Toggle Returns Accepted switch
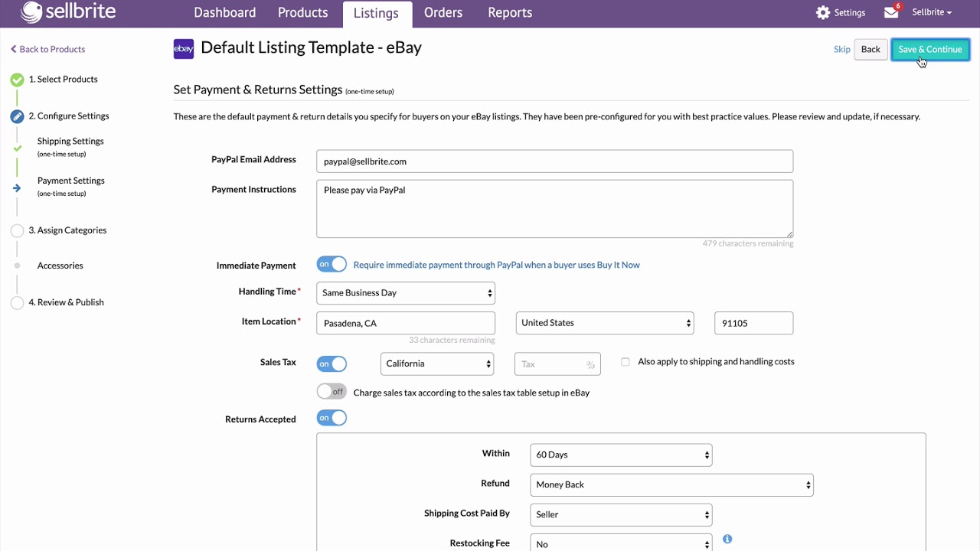Screen dimensions: 980x551 (332, 418)
